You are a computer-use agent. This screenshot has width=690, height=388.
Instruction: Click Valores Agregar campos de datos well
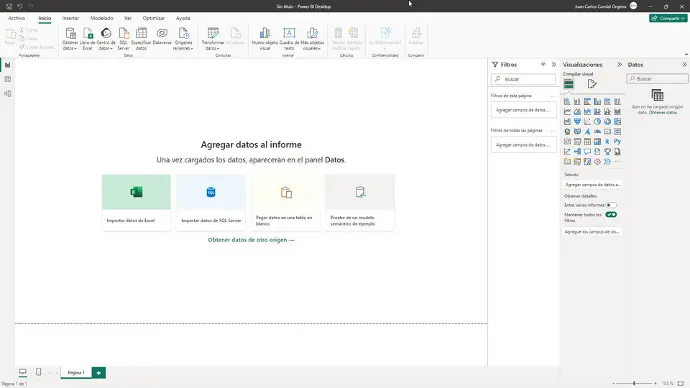pos(592,185)
